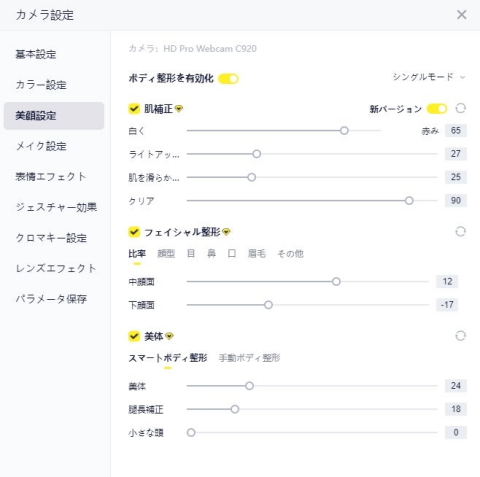Image resolution: width=480 pixels, height=477 pixels.
Task: Reset the 美体 body settings
Action: point(460,336)
